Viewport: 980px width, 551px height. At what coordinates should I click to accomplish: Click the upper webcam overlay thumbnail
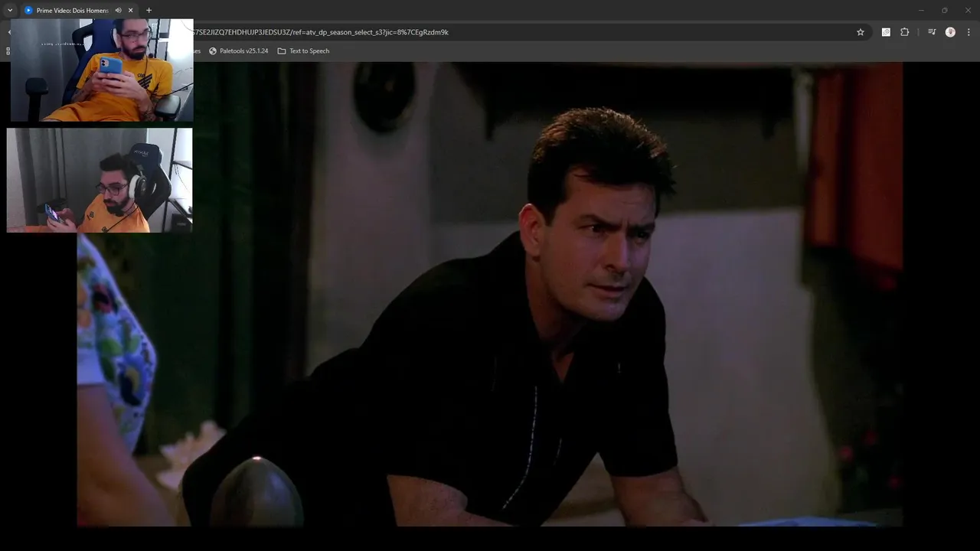coord(102,70)
